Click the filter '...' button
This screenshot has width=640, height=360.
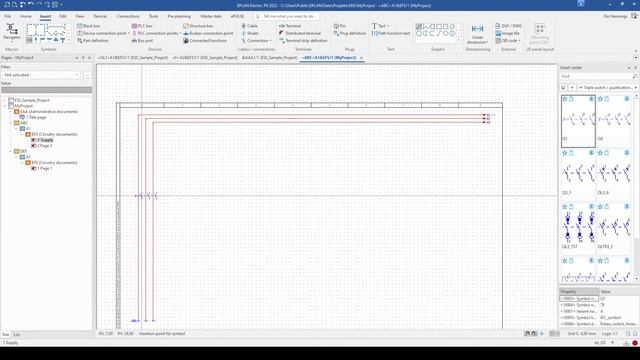point(87,75)
